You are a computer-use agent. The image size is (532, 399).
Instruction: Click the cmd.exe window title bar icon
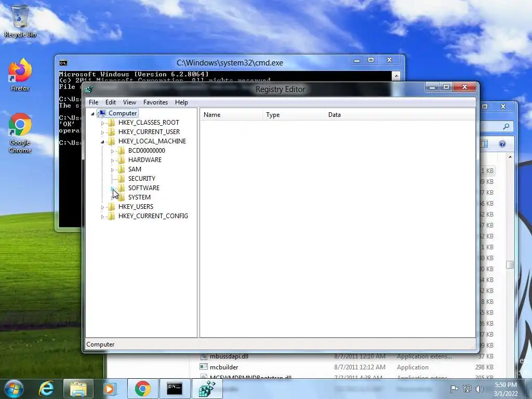63,63
